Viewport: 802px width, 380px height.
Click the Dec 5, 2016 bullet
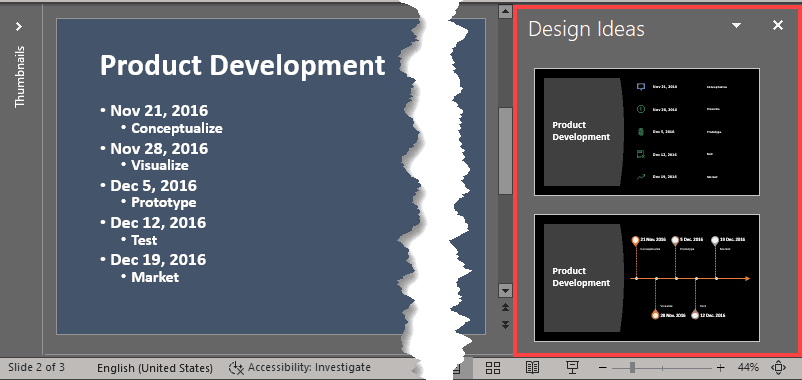[x=153, y=186]
